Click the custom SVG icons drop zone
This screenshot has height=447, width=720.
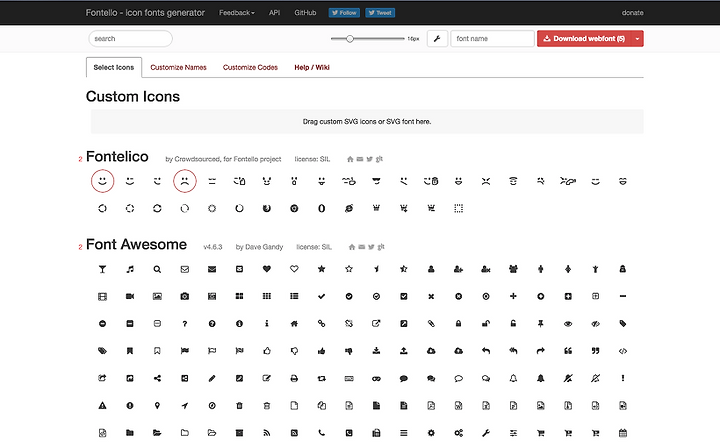(x=367, y=122)
